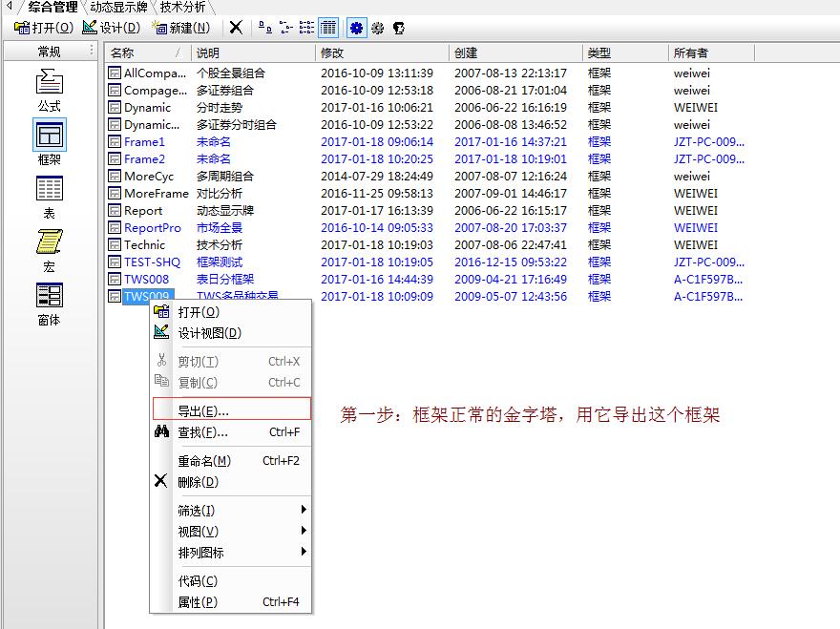Viewport: 840px width, 629px height.
Task: Select the 框架 sidebar icon
Action: pos(50,142)
